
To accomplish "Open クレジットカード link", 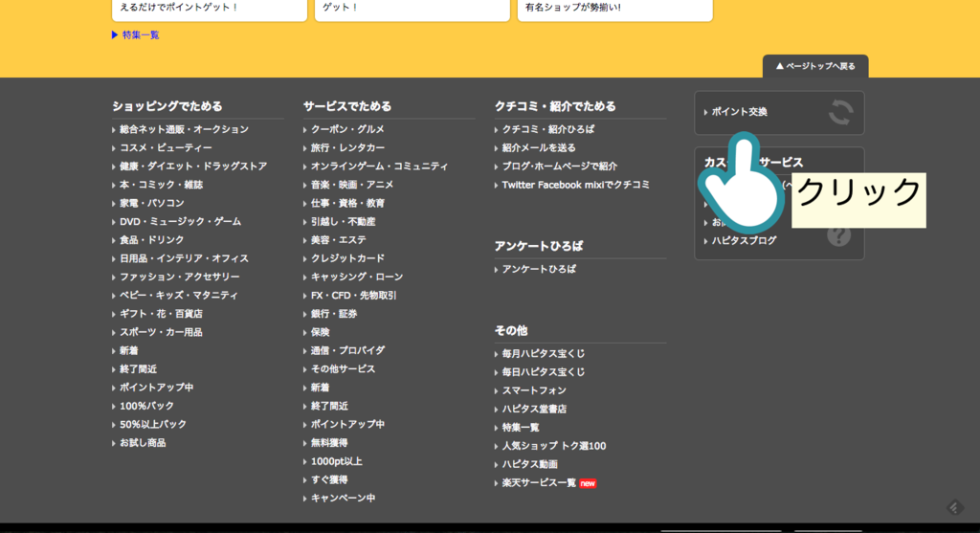I will coord(347,258).
